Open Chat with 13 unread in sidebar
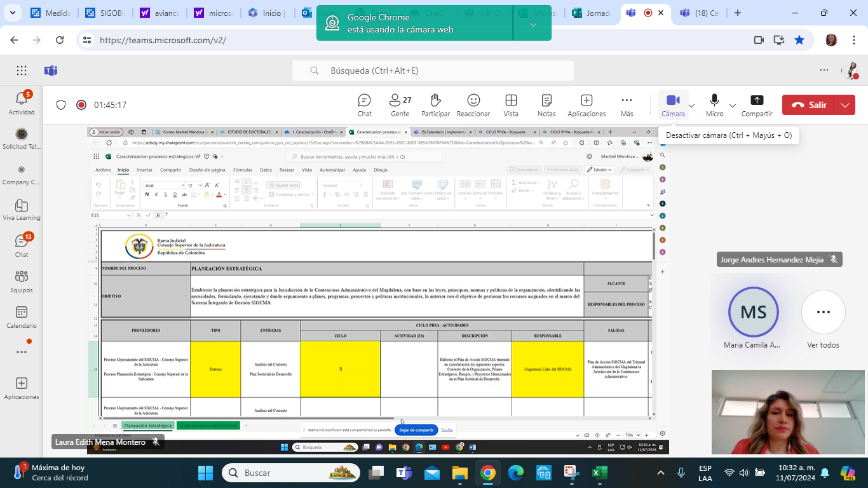This screenshot has width=868, height=488. click(22, 245)
